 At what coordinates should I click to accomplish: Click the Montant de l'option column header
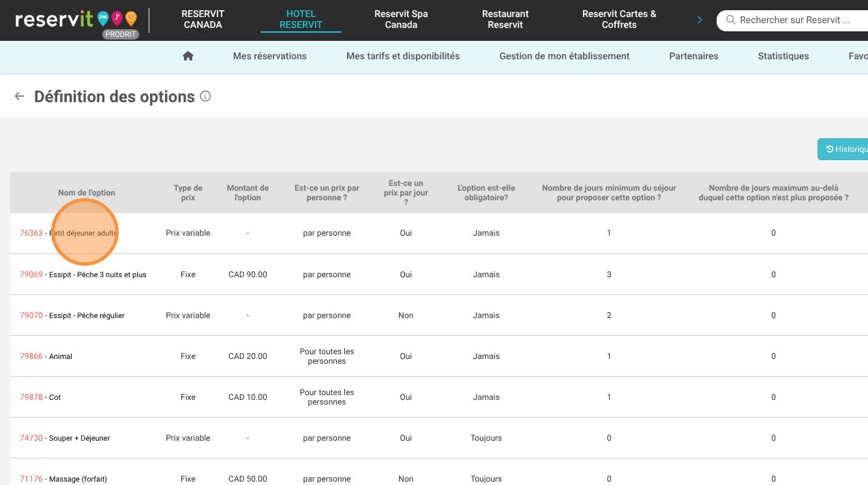[248, 193]
